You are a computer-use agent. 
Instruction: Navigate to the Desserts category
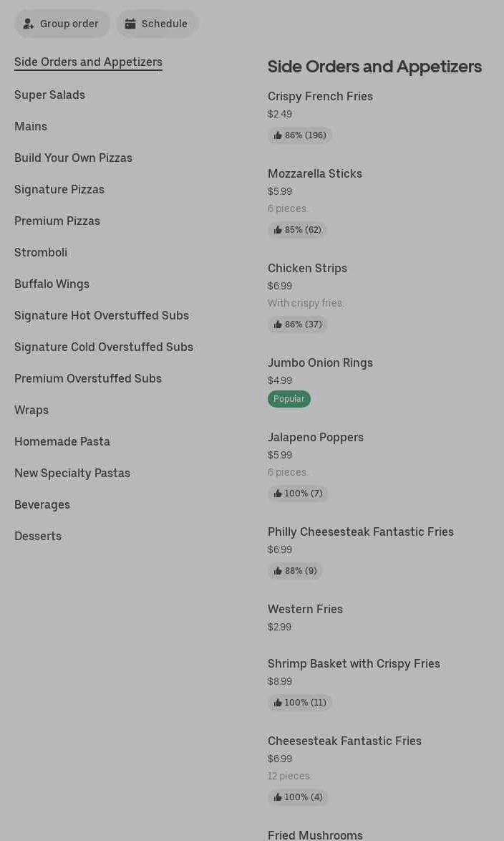pos(38,536)
